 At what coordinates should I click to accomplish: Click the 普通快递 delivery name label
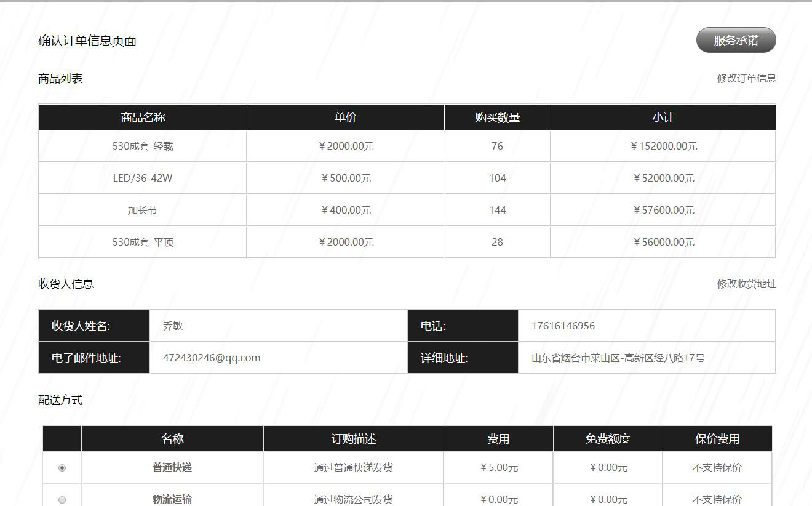click(x=172, y=467)
